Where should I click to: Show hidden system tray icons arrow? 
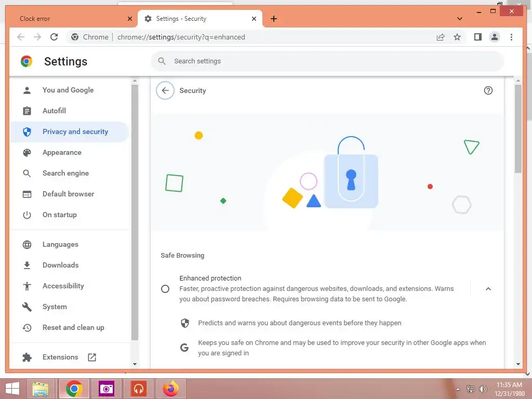coord(458,389)
